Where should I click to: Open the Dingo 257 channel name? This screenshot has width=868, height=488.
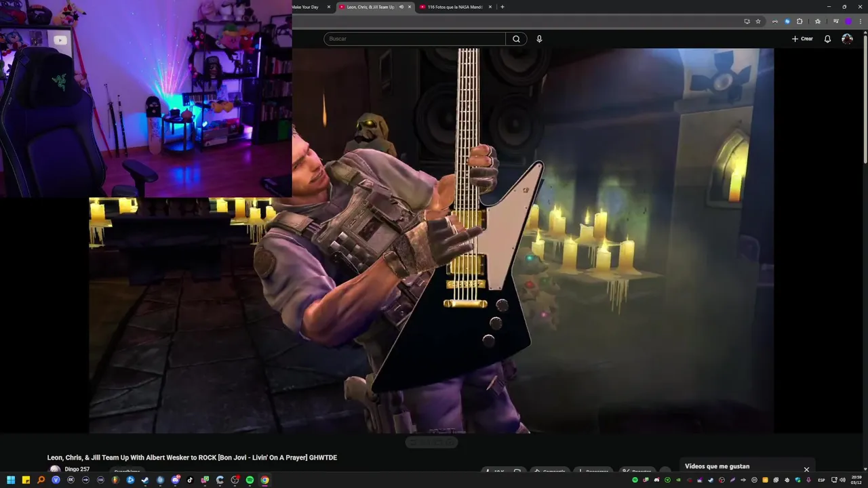pos(77,469)
